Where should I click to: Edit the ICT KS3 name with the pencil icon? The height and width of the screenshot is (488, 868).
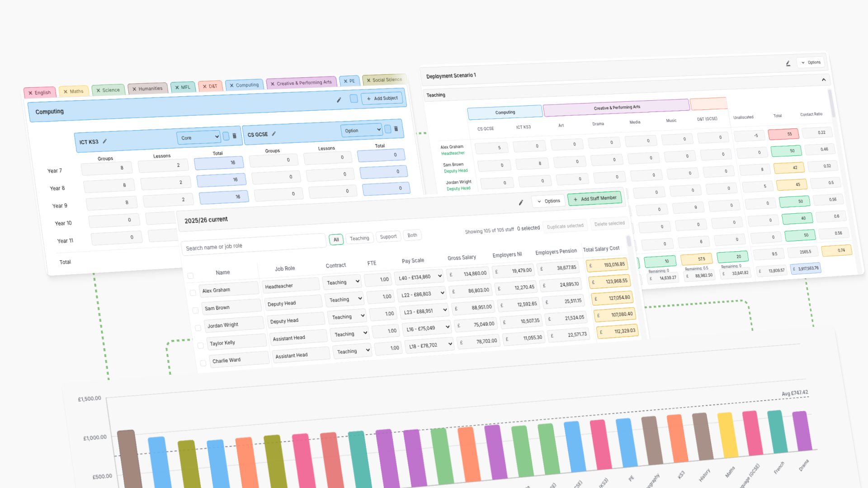pos(104,141)
